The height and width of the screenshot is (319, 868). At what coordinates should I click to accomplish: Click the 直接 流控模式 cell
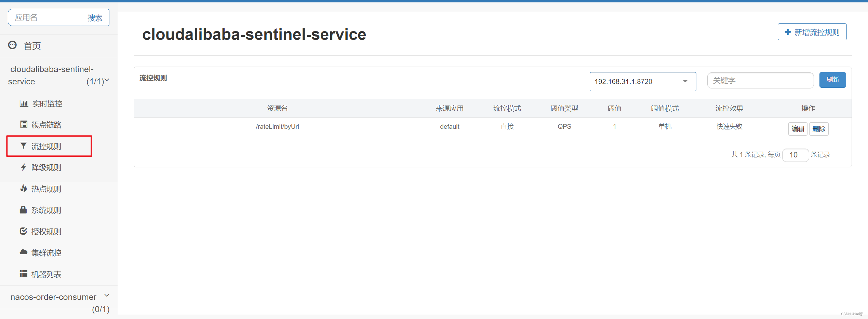[x=507, y=126]
